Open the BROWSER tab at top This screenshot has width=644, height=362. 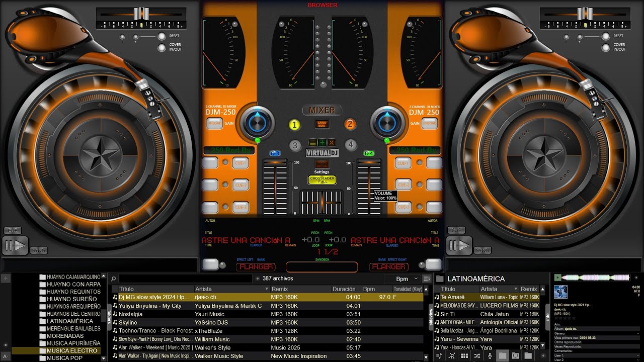(x=323, y=5)
